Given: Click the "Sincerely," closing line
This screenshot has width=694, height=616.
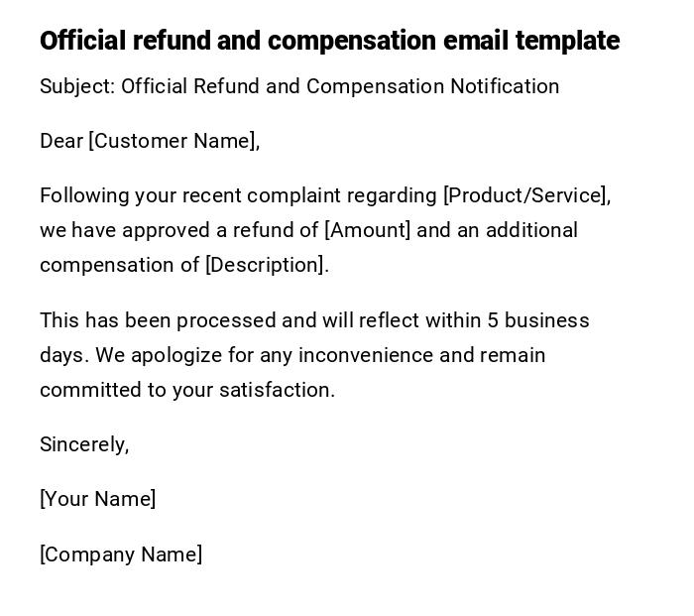Looking at the screenshot, I should (x=84, y=444).
